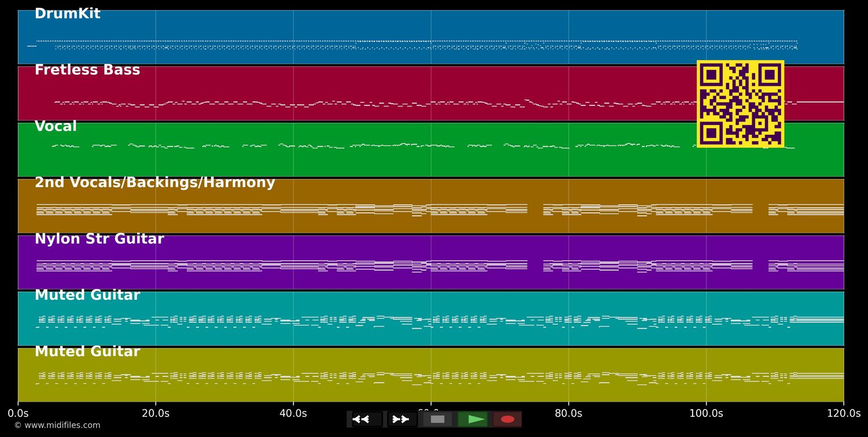Click the red record button

pos(507,419)
